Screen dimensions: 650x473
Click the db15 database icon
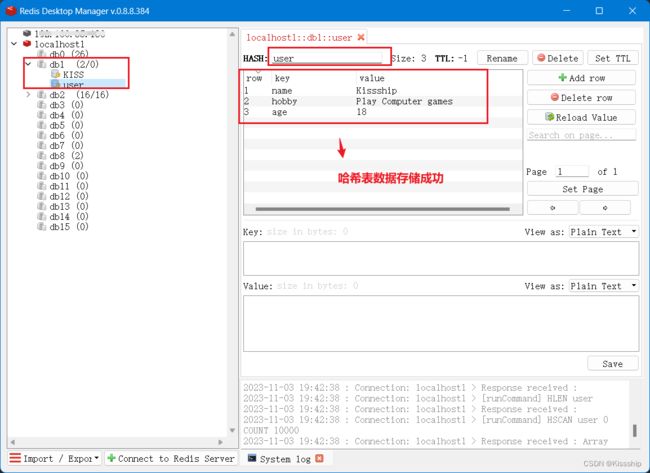click(x=41, y=227)
